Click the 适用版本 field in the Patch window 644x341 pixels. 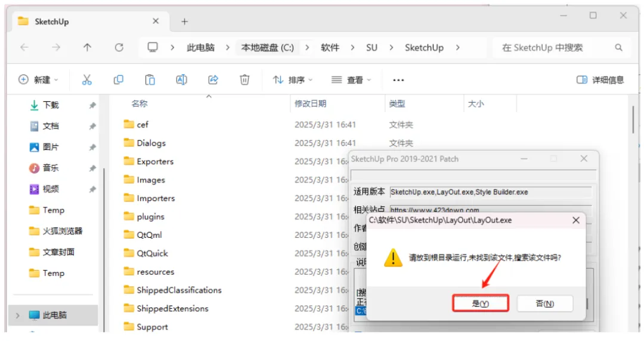pos(490,192)
